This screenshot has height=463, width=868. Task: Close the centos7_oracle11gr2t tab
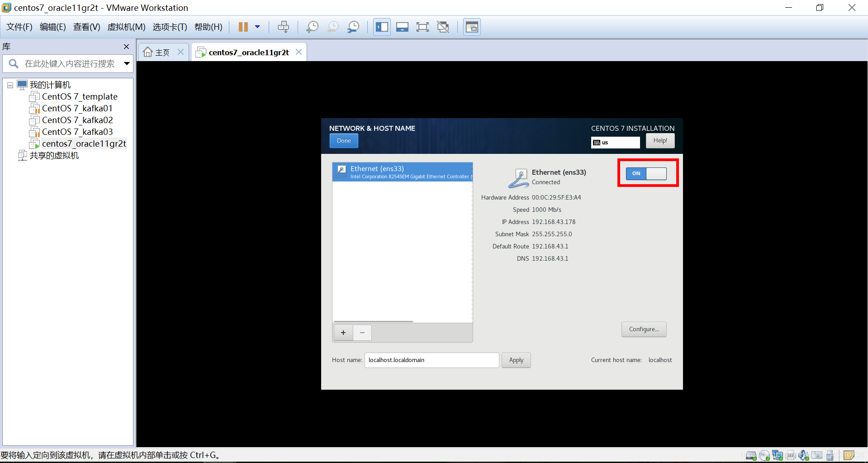(x=299, y=52)
